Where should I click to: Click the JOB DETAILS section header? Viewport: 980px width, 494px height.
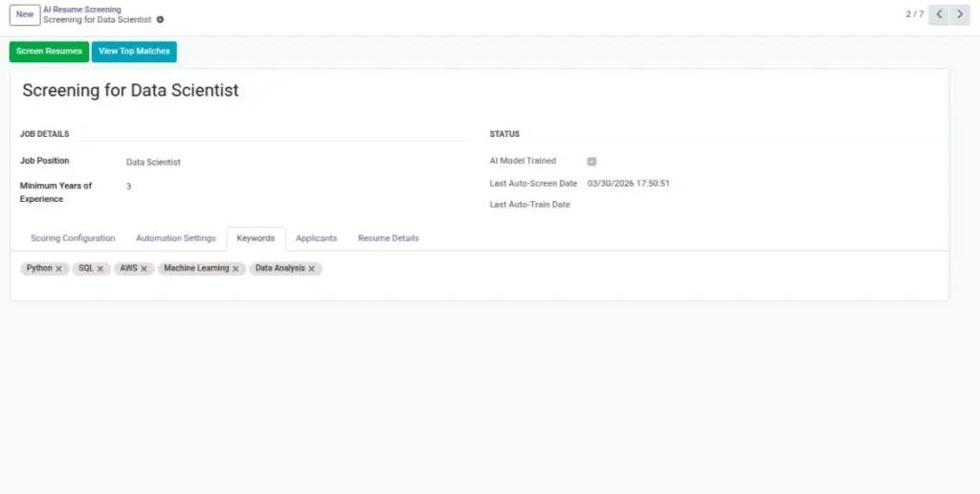(x=44, y=134)
